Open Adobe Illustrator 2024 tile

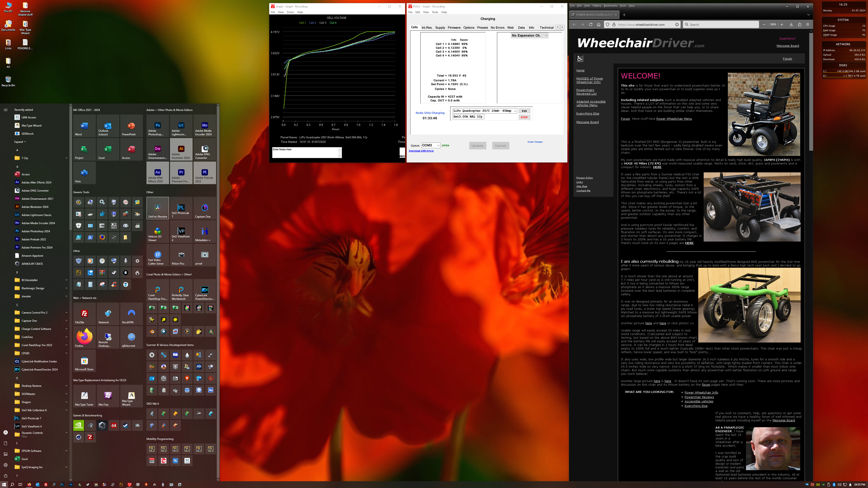pyautogui.click(x=181, y=150)
